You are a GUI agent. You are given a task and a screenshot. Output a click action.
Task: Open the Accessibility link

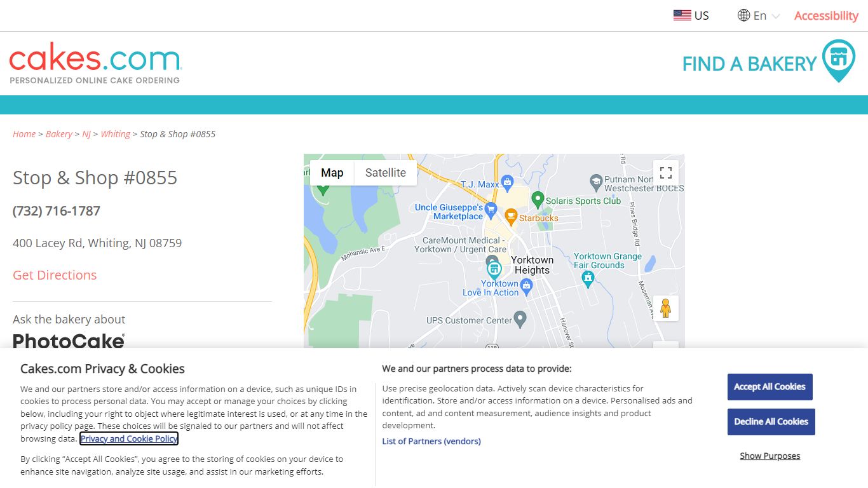[826, 15]
